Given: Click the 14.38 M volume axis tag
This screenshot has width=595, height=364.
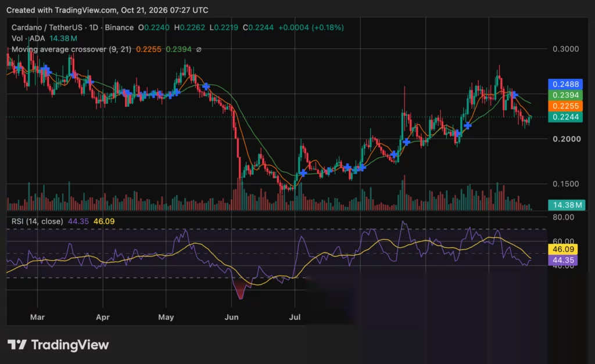Looking at the screenshot, I should (x=567, y=205).
